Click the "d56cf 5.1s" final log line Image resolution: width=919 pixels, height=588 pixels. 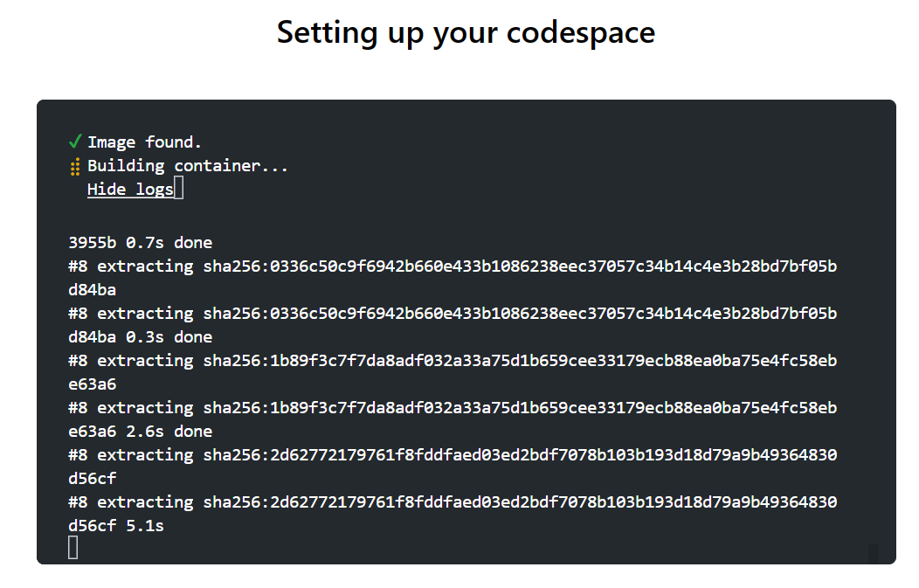[x=116, y=526]
